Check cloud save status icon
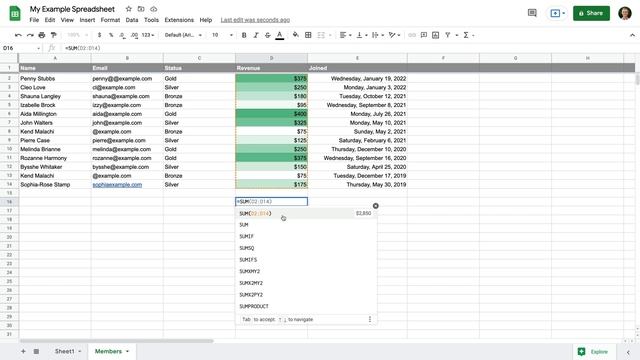This screenshot has height=360, width=640. pyautogui.click(x=153, y=9)
